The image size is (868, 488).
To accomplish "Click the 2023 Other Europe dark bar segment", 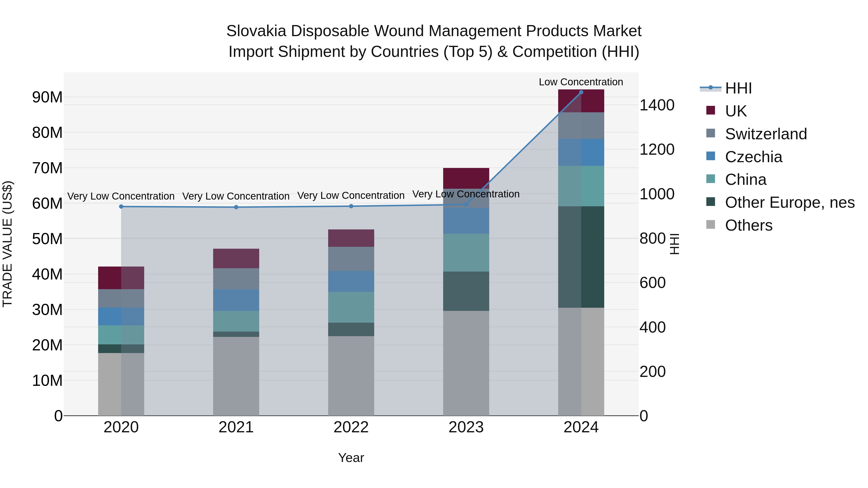I will pos(466,291).
